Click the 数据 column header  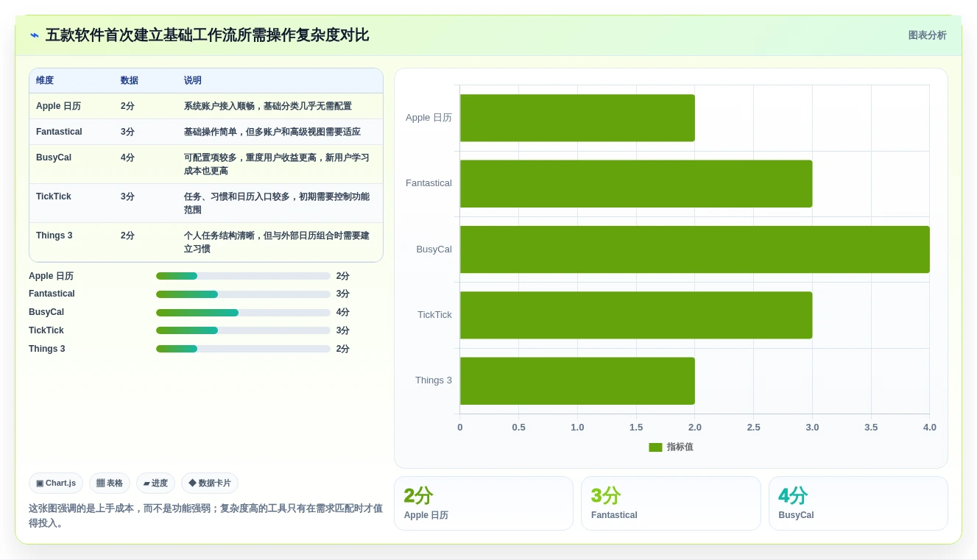click(130, 80)
